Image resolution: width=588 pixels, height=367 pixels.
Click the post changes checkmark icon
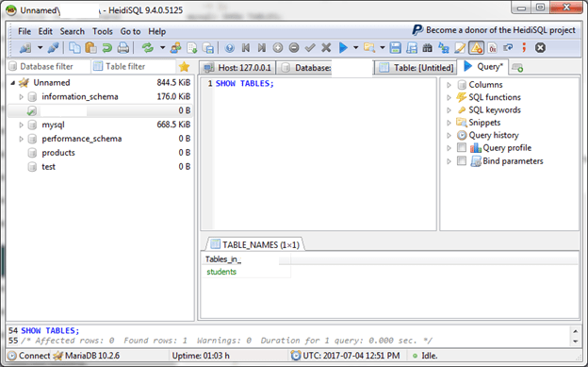(310, 48)
